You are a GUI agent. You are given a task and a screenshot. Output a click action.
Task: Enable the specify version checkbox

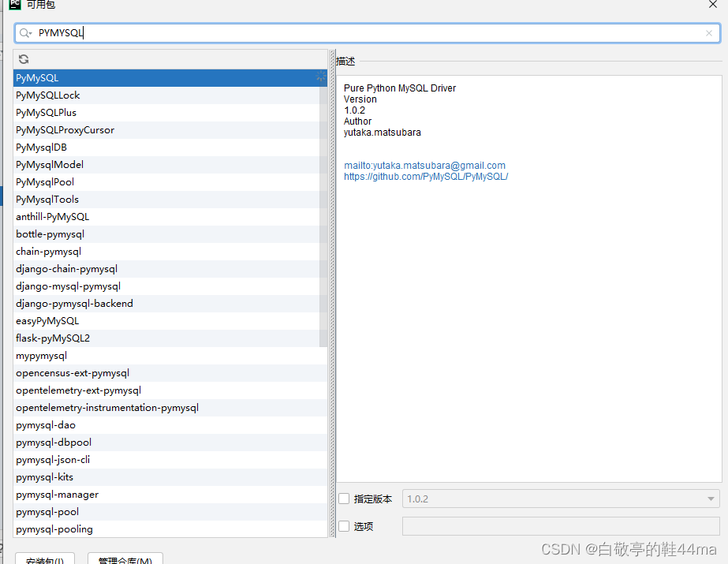tap(344, 499)
